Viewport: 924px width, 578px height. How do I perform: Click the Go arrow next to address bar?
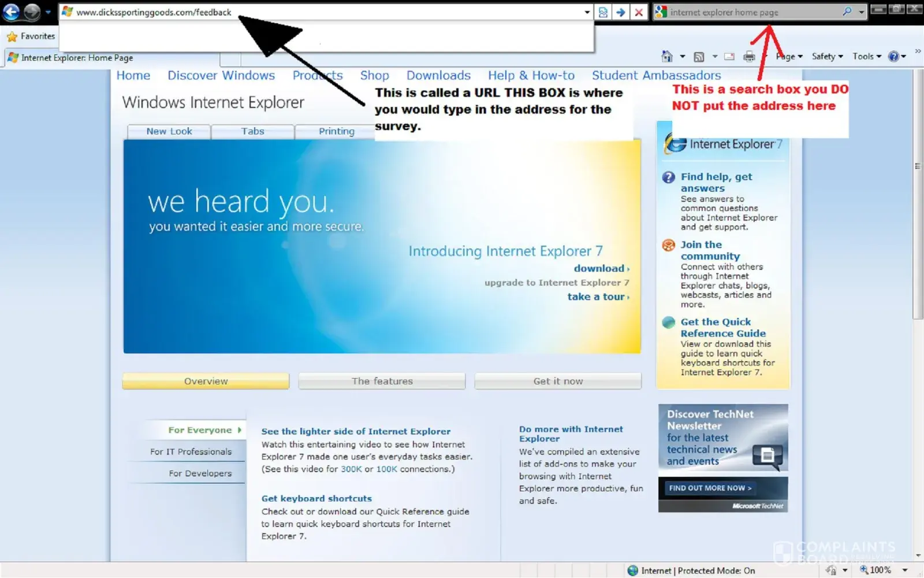click(621, 12)
